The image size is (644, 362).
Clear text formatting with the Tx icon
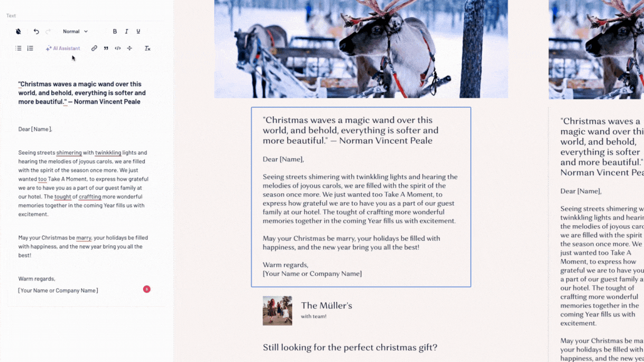(x=148, y=49)
